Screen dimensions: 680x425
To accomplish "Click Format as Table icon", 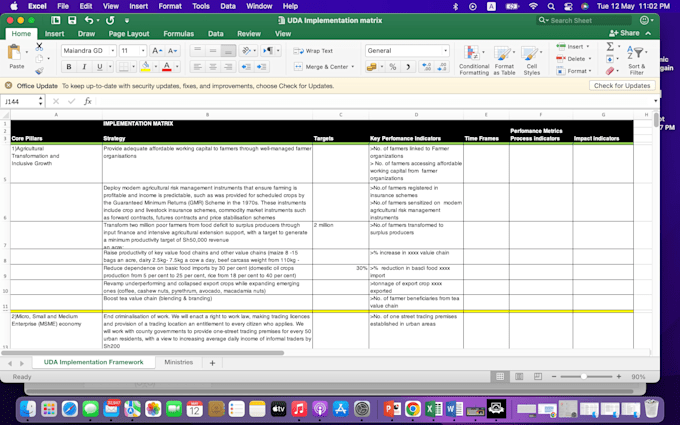I will (504, 60).
